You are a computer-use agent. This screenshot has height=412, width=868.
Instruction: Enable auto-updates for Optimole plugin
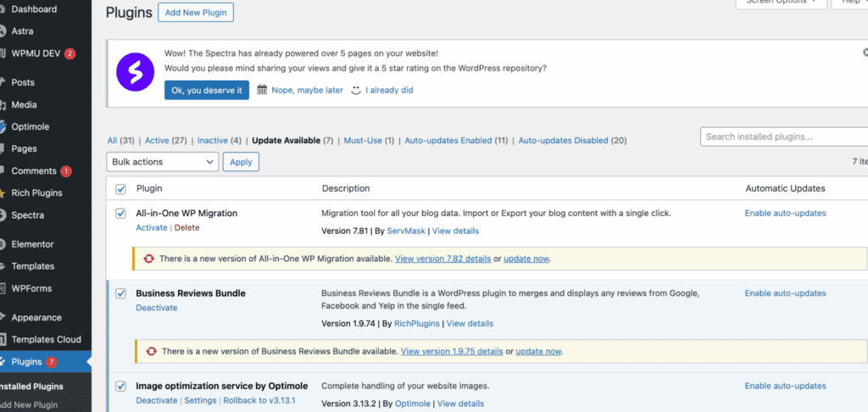click(x=786, y=386)
